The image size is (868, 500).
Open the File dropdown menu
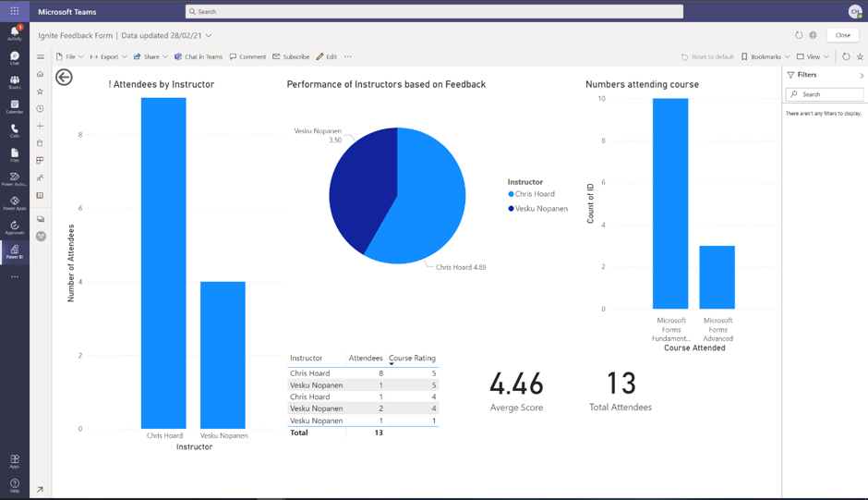pyautogui.click(x=70, y=56)
